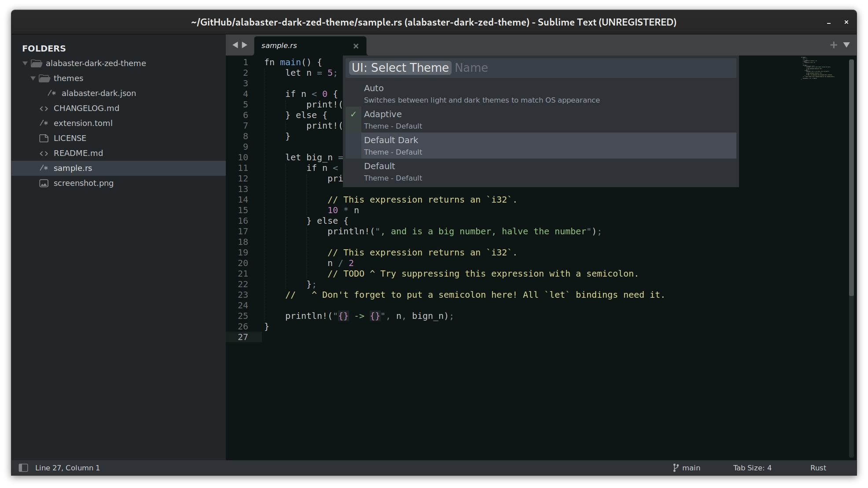Collapse the themes folder in sidebar
The height and width of the screenshot is (488, 868).
[33, 78]
